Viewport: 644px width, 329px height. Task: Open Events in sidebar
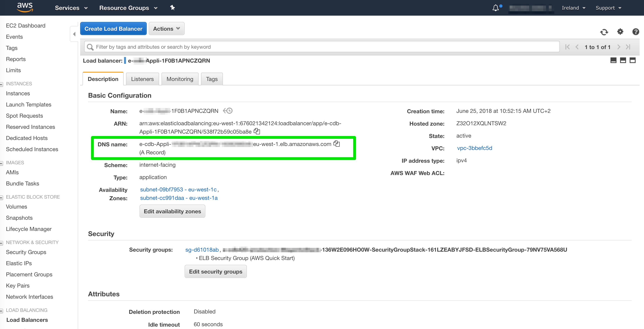pos(14,37)
